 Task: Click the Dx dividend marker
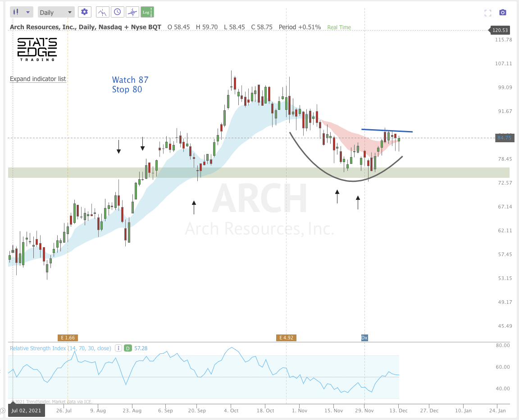(x=364, y=337)
